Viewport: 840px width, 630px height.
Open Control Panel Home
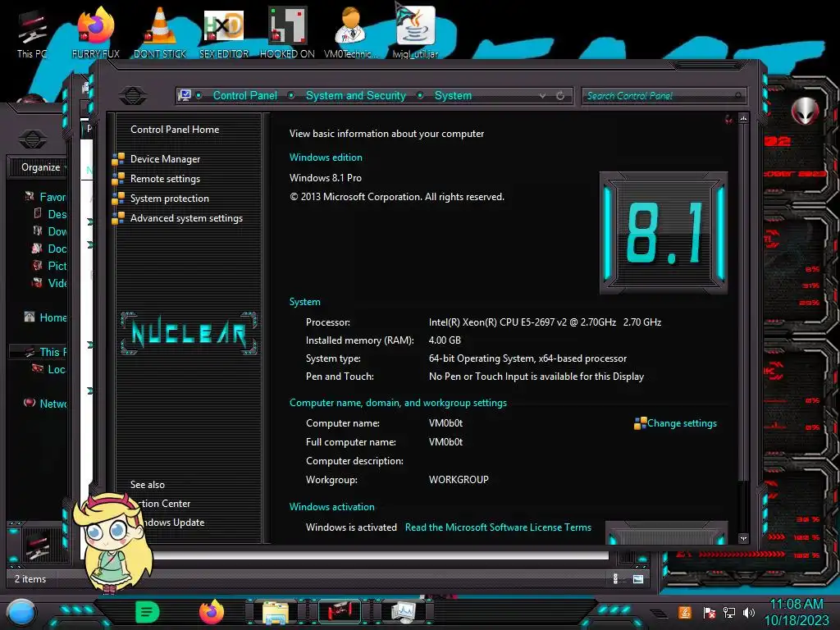[175, 130]
